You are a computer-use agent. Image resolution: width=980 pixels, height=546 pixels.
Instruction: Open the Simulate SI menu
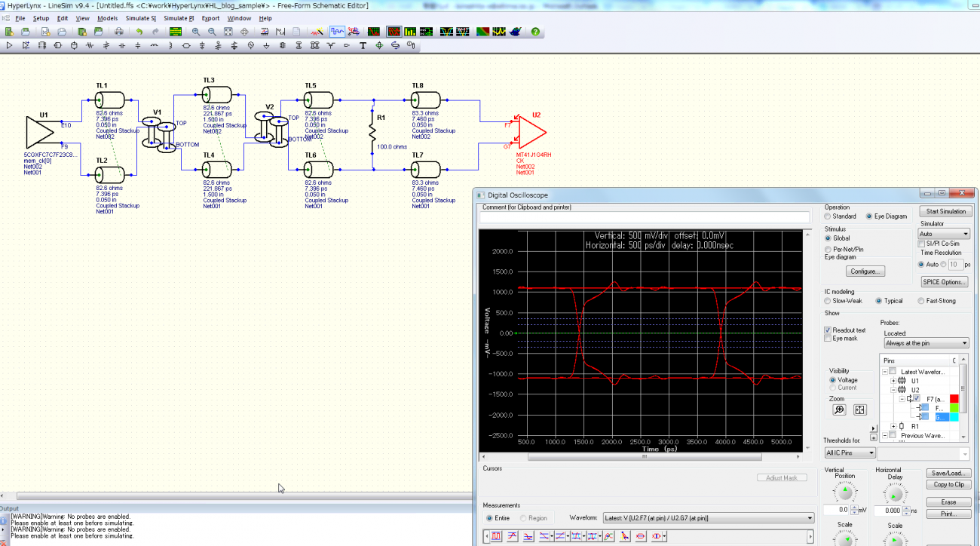140,18
